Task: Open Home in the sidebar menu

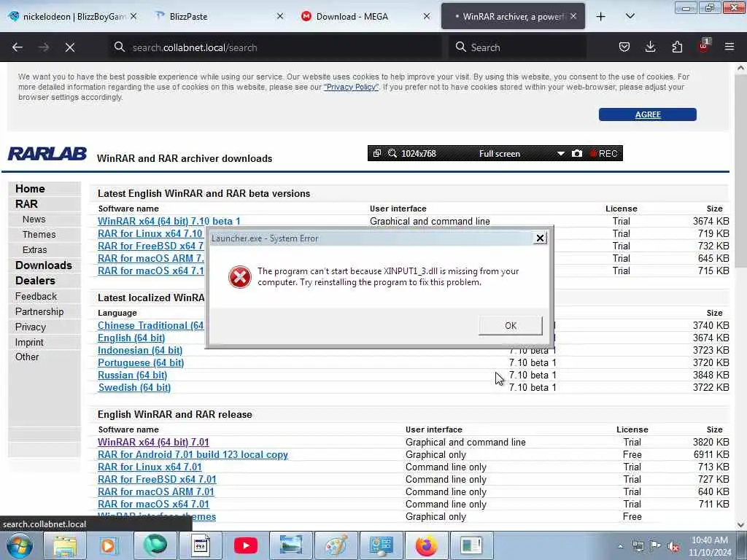Action: pos(30,189)
